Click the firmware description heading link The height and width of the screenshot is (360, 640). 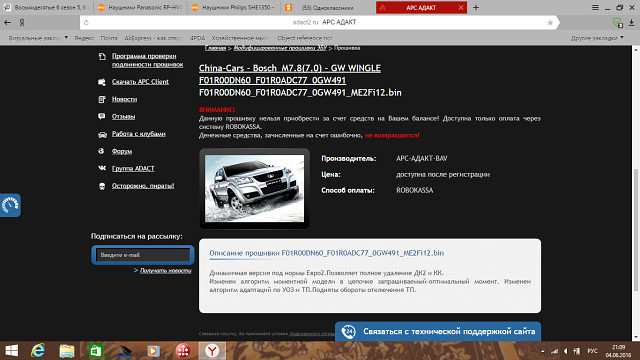click(327, 253)
